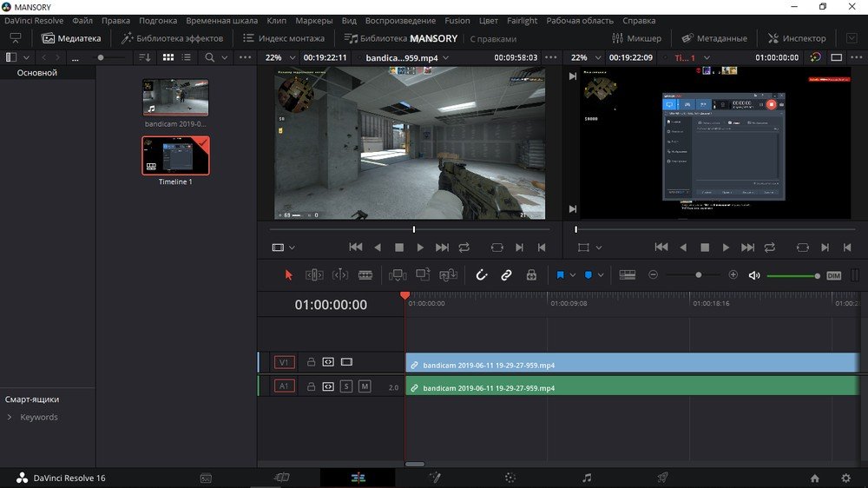Mute audio via speaker icon
Viewport: 868px width, 488px height.
754,275
